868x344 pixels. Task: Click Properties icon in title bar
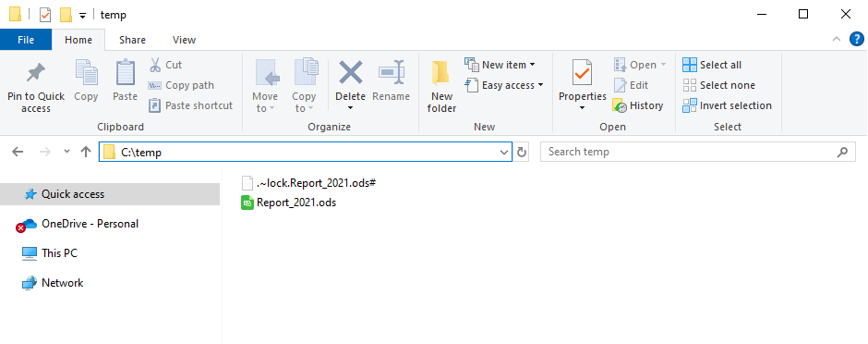[x=45, y=15]
